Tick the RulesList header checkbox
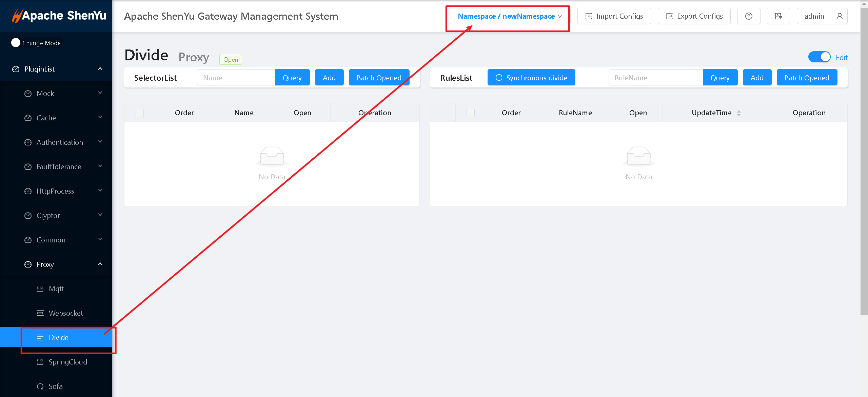The image size is (868, 397). (471, 113)
